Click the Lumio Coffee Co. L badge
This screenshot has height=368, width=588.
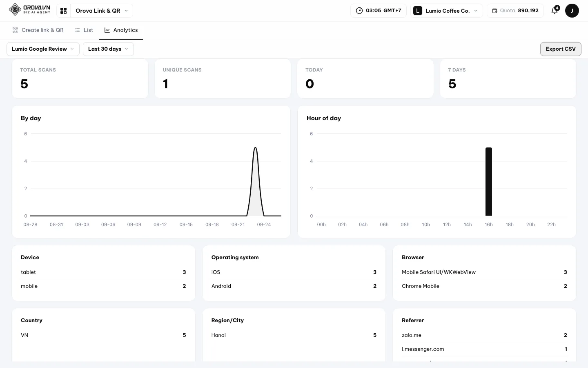(x=417, y=11)
